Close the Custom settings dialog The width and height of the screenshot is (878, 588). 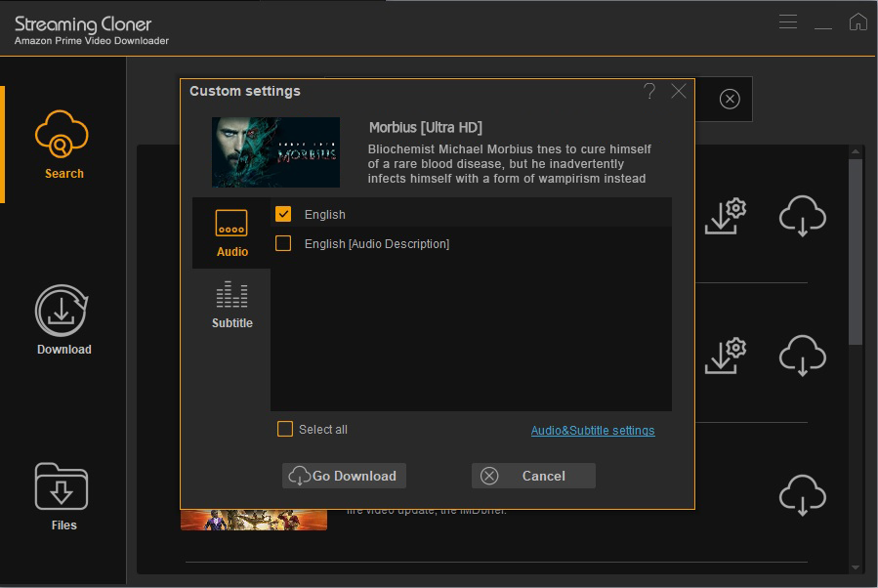point(679,91)
